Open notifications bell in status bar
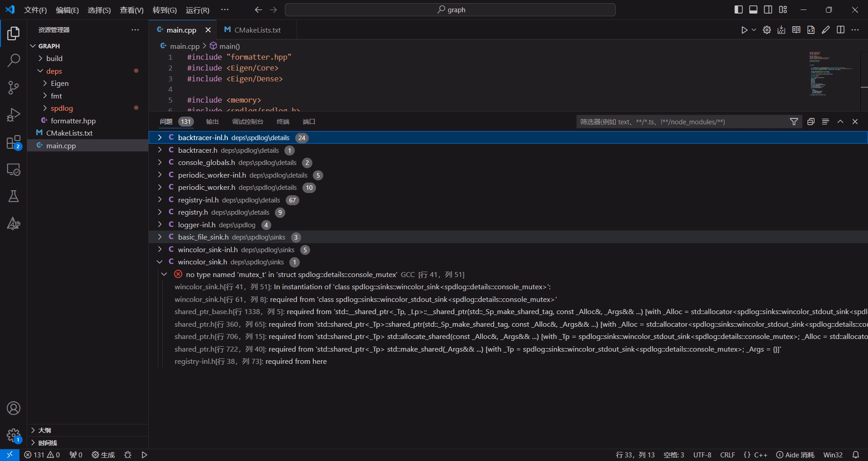 (856, 455)
